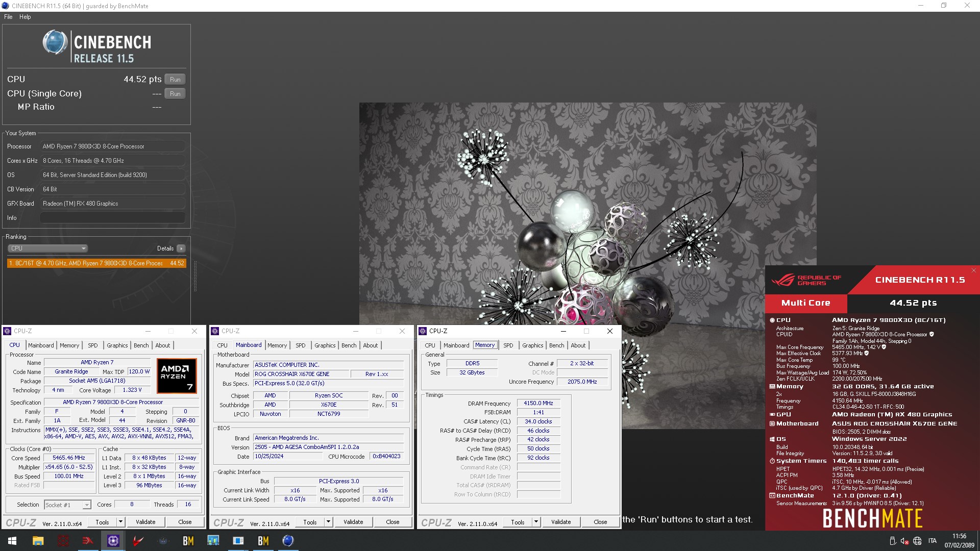
Task: Click the Info text field
Action: [x=112, y=218]
